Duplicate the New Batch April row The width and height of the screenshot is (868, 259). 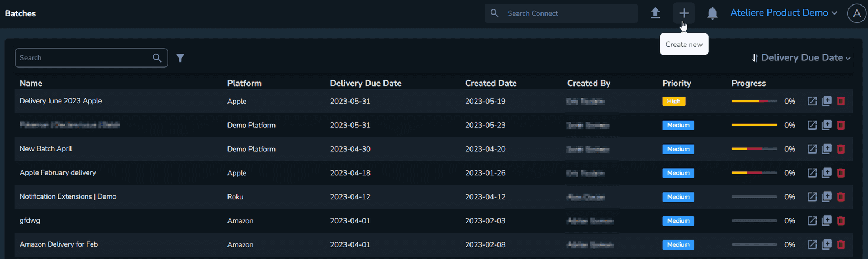(x=827, y=149)
